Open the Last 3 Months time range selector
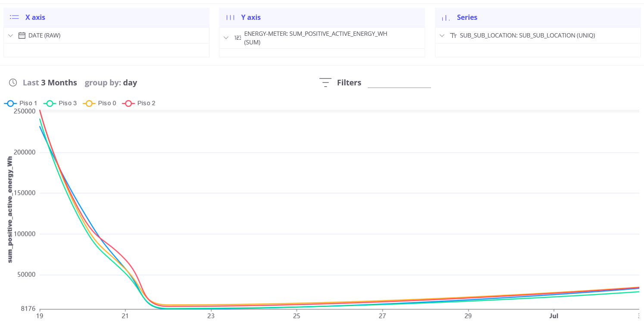644x332 pixels. 50,82
